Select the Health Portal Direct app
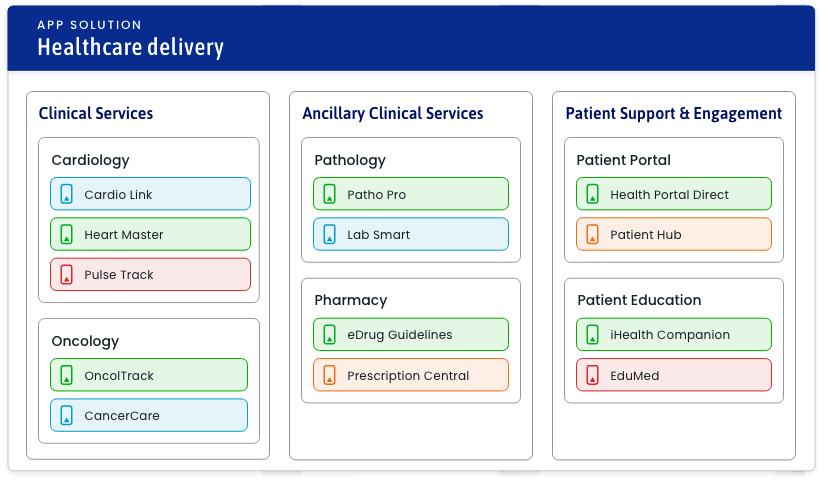828x482 pixels. point(674,194)
